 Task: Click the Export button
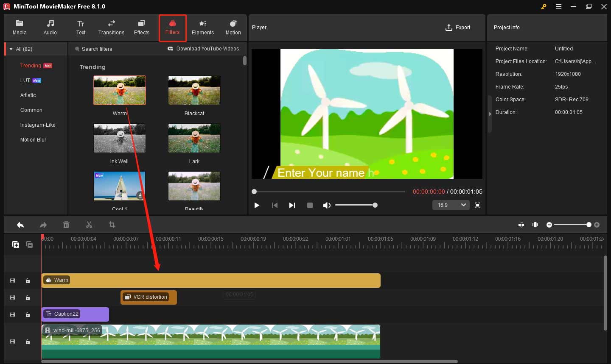pyautogui.click(x=457, y=28)
